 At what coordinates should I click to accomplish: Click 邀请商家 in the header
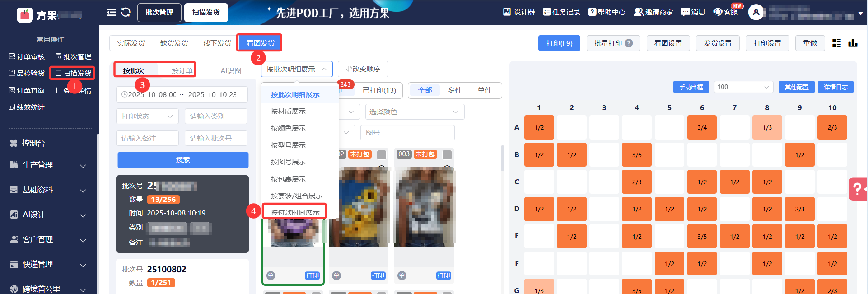click(653, 12)
